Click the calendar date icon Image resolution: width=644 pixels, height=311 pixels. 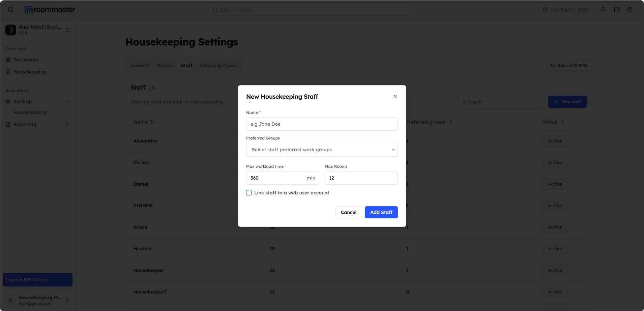(x=545, y=10)
